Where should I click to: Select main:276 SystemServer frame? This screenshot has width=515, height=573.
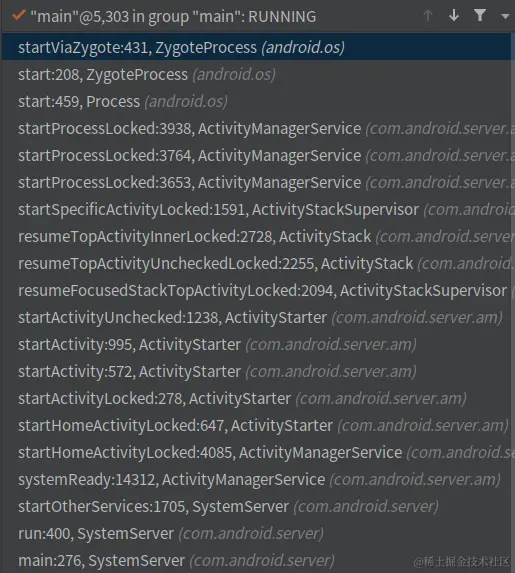coord(256,561)
